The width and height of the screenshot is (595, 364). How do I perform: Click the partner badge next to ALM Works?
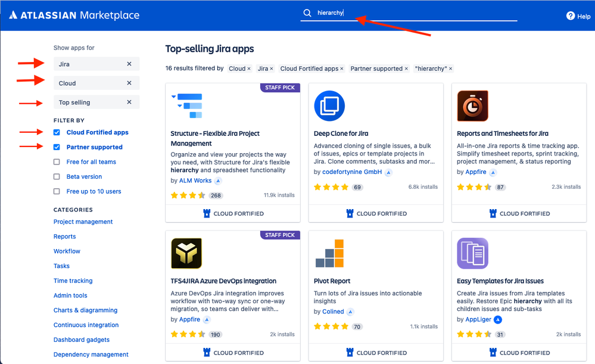click(x=218, y=181)
